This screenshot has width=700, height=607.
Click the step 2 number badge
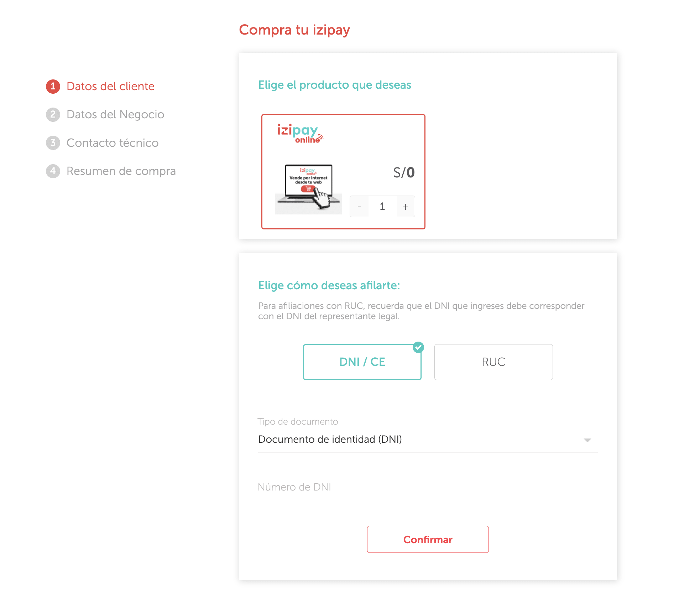coord(53,114)
